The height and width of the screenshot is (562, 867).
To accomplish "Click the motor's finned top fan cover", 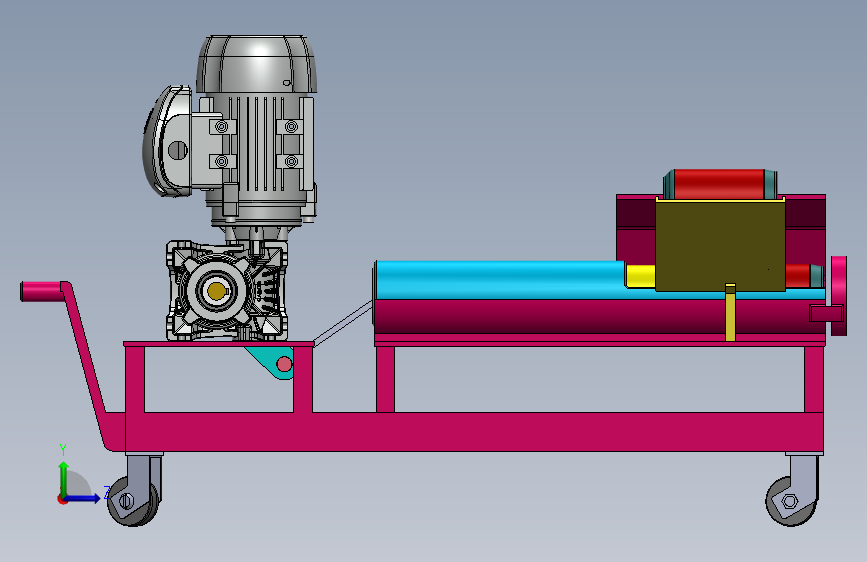I will [x=257, y=64].
